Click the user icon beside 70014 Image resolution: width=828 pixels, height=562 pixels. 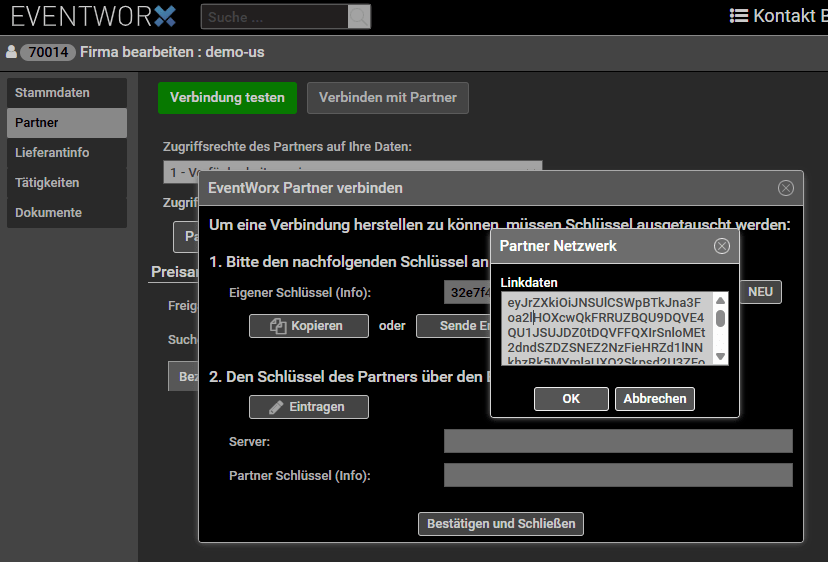(11, 52)
